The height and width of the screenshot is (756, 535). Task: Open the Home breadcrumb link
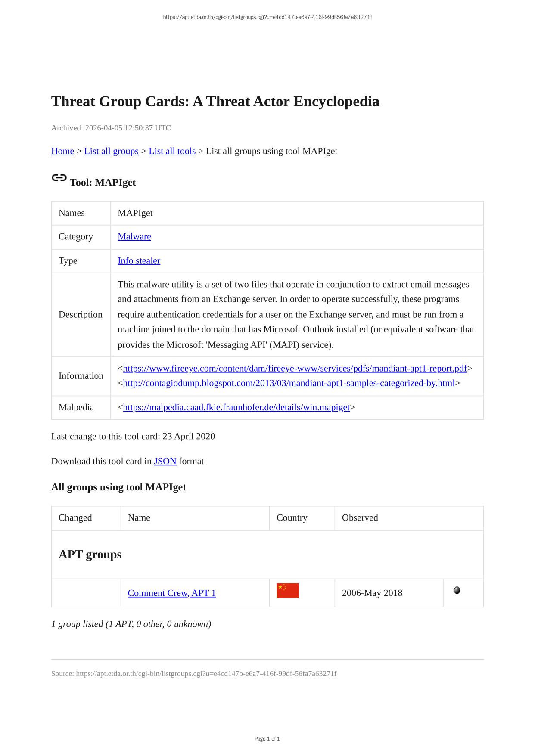62,151
